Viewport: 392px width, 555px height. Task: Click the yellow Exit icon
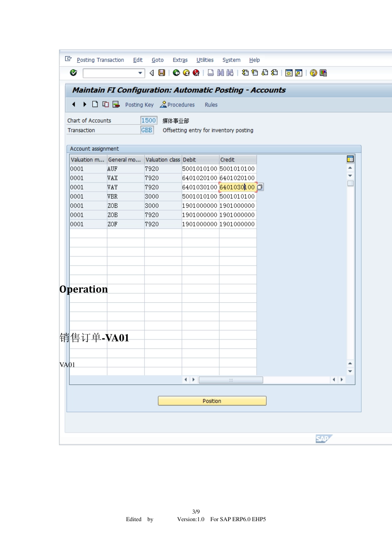point(186,73)
